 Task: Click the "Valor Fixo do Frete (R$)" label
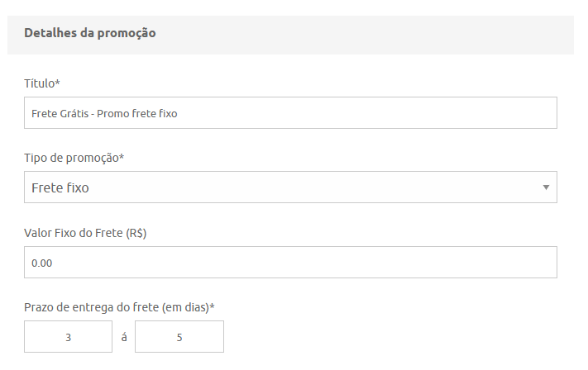pyautogui.click(x=85, y=233)
